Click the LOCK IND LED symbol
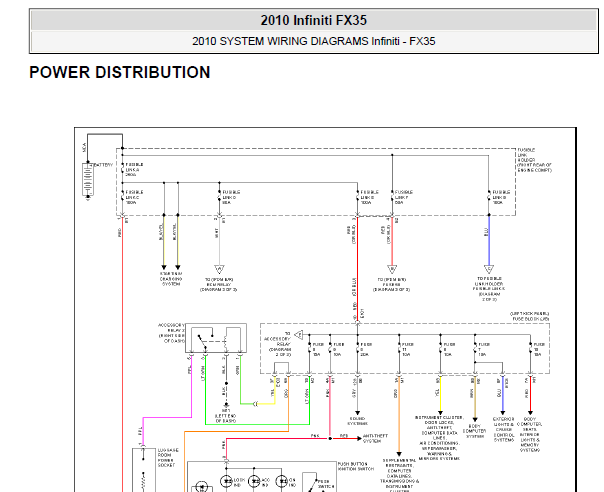The width and height of the screenshot is (604, 492). (226, 481)
